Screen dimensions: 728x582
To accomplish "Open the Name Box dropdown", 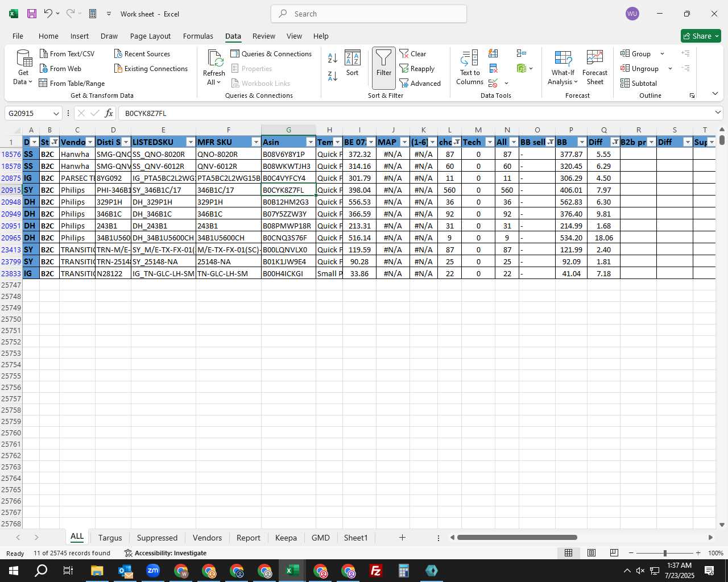I will click(56, 113).
